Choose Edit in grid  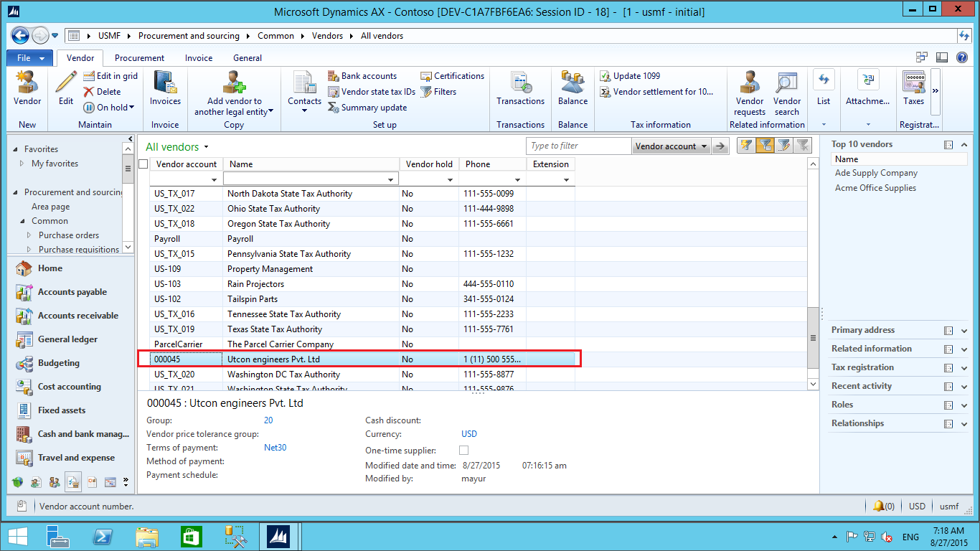tap(110, 76)
